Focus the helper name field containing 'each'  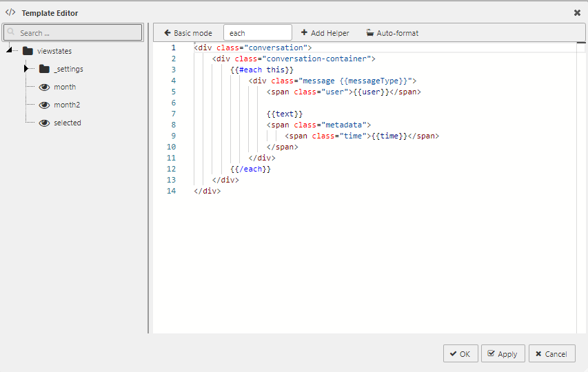coord(257,32)
